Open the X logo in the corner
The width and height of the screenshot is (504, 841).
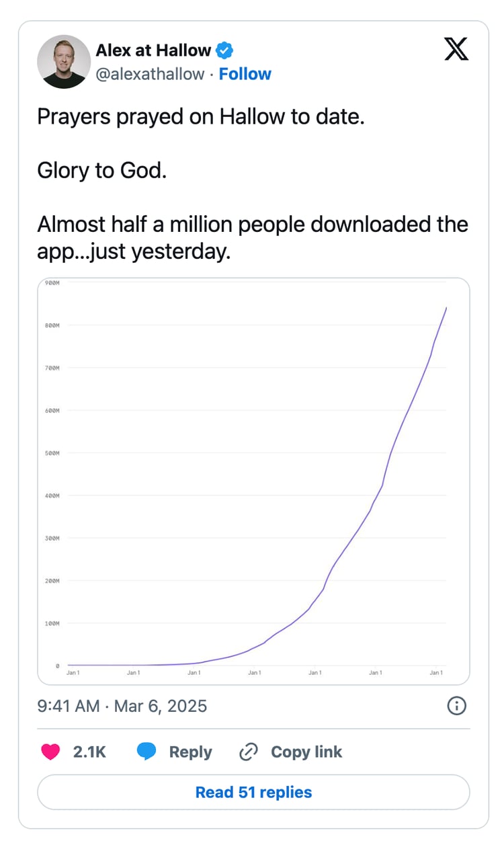pos(456,49)
